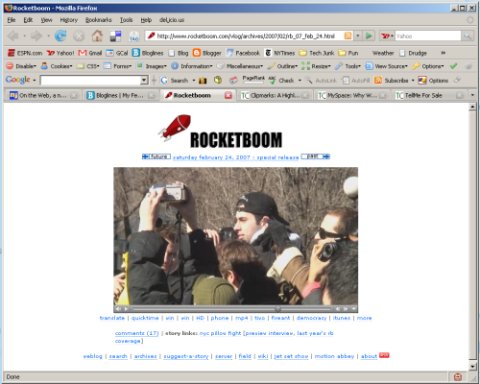Click the del.icio.us TAG icon
480x384 pixels.
pos(134,36)
